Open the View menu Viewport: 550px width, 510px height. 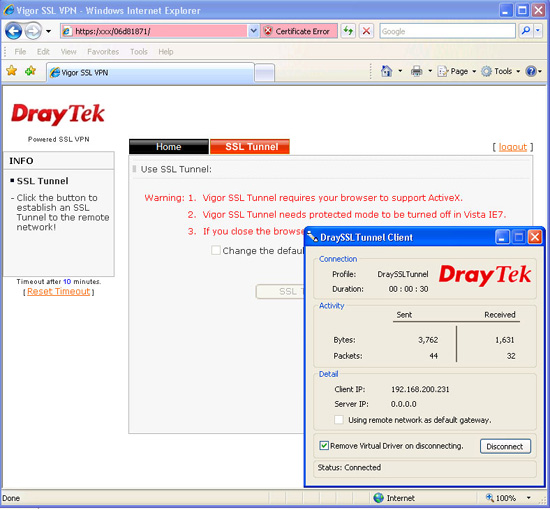68,52
